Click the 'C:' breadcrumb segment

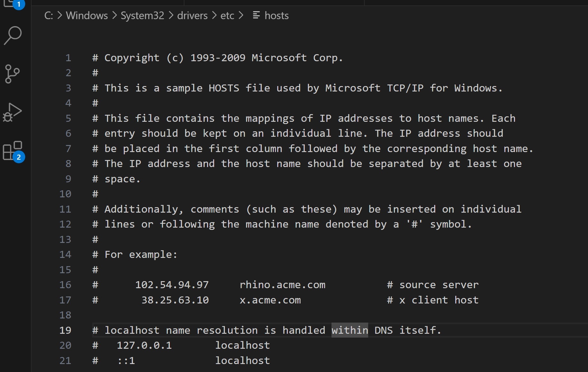tap(48, 15)
